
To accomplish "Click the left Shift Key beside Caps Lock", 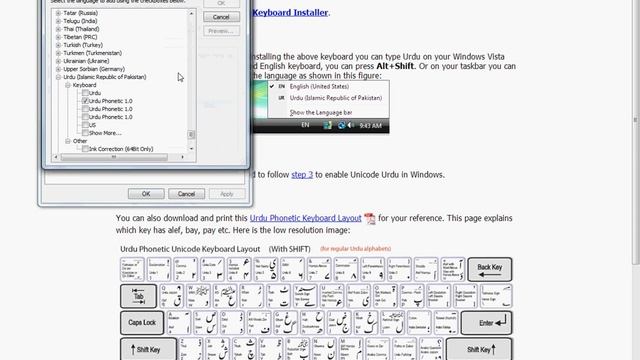I will 148,349.
